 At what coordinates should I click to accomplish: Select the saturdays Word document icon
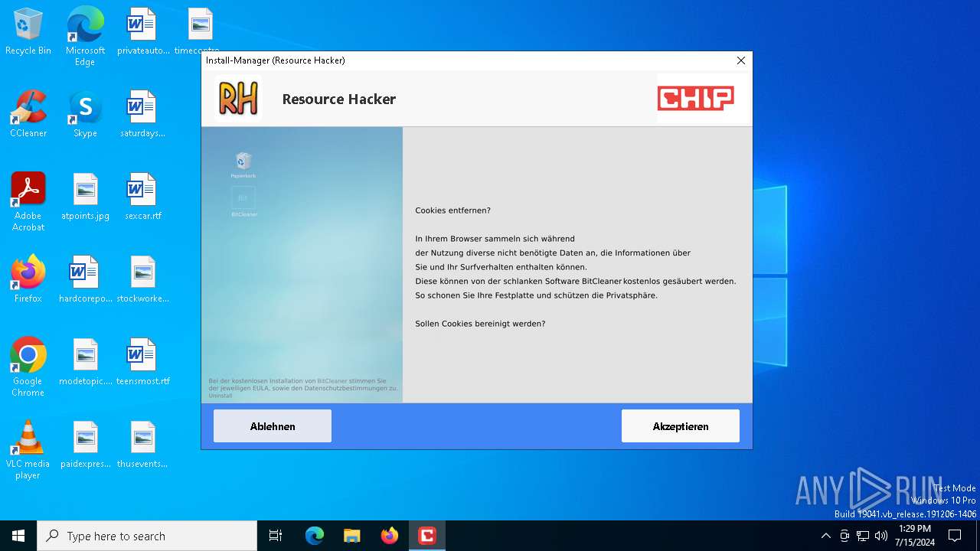pyautogui.click(x=143, y=115)
